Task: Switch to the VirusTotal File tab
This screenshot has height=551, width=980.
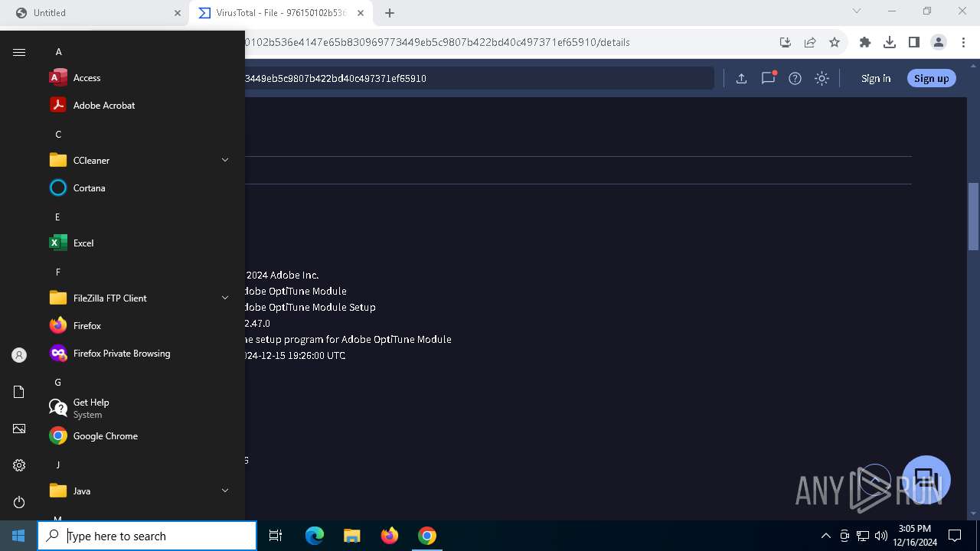Action: pos(282,13)
